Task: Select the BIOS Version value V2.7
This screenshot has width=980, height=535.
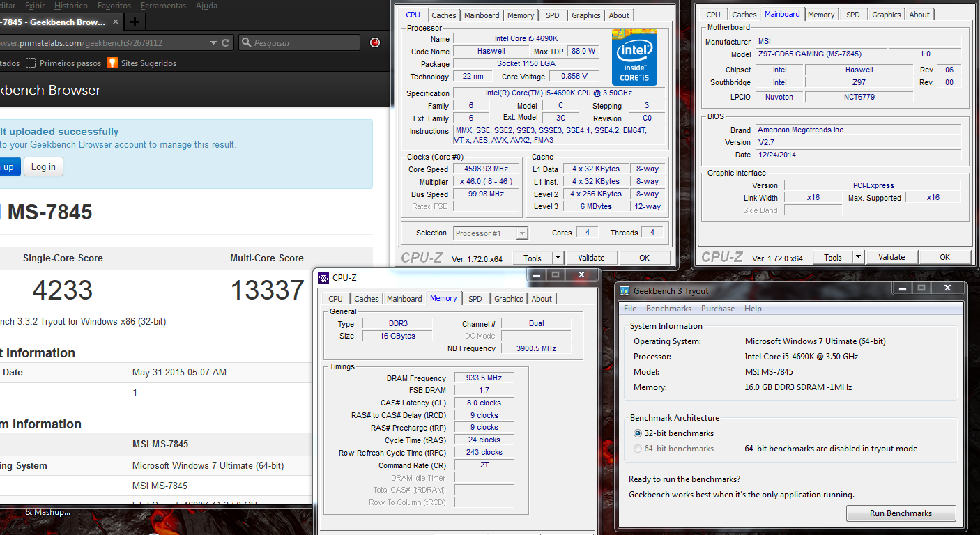Action: coord(858,142)
